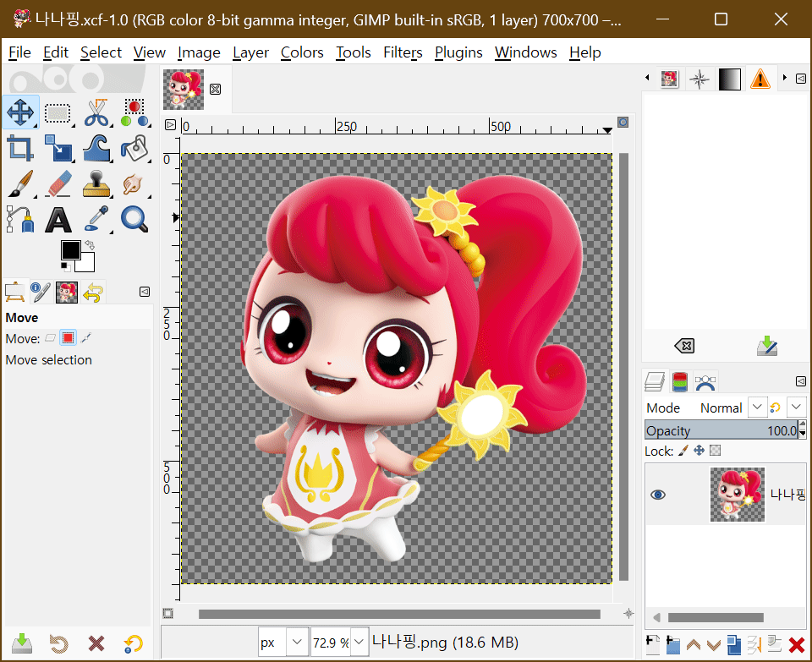Save tool preset button
Screen dimensions: 812x662
[x=22, y=643]
